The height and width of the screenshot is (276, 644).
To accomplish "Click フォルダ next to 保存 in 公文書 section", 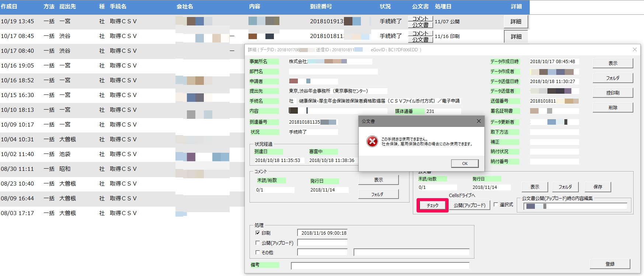I will (565, 187).
